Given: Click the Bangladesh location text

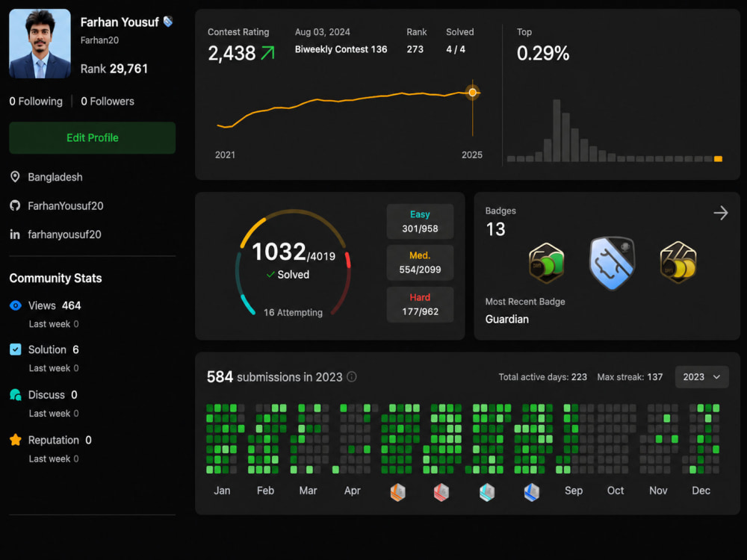Looking at the screenshot, I should pos(55,177).
